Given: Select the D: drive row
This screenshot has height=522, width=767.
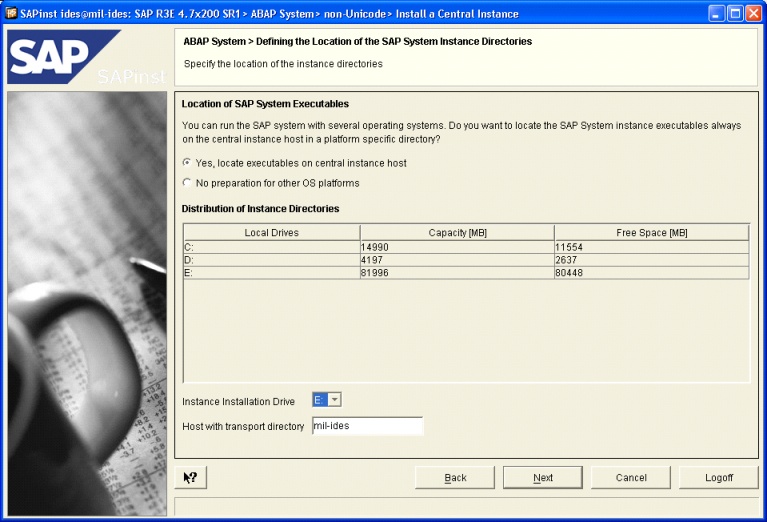Looking at the screenshot, I should (x=466, y=260).
